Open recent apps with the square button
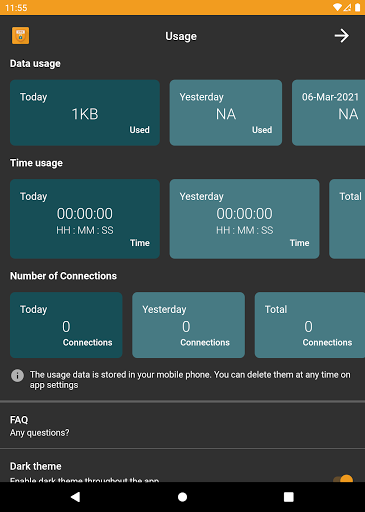 coord(289,497)
